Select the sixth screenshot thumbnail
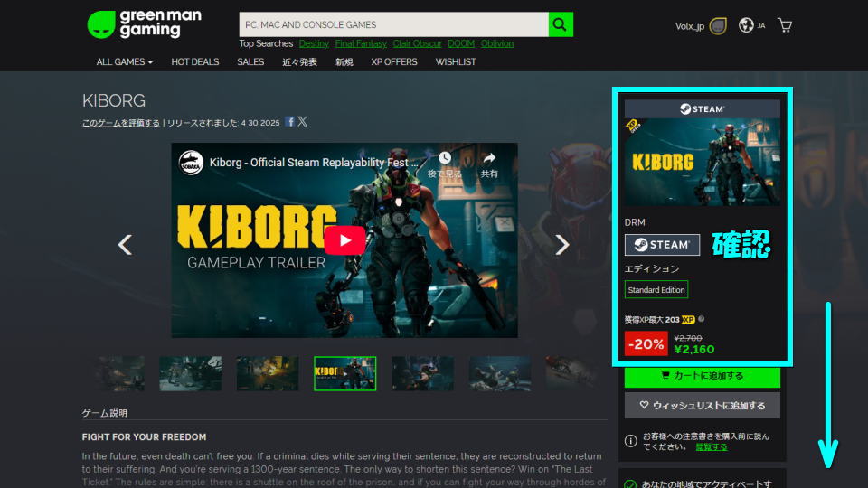The height and width of the screenshot is (488, 868). 500,373
